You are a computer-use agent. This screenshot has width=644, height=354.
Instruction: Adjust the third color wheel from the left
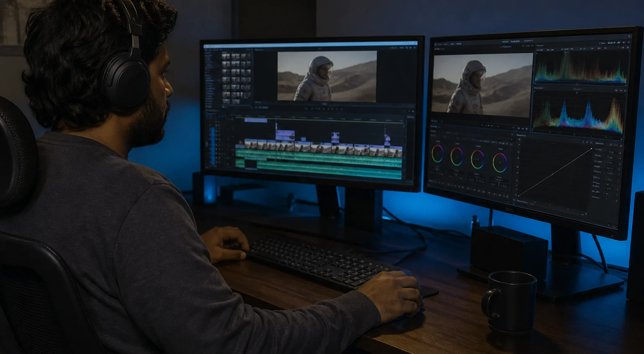(x=478, y=159)
